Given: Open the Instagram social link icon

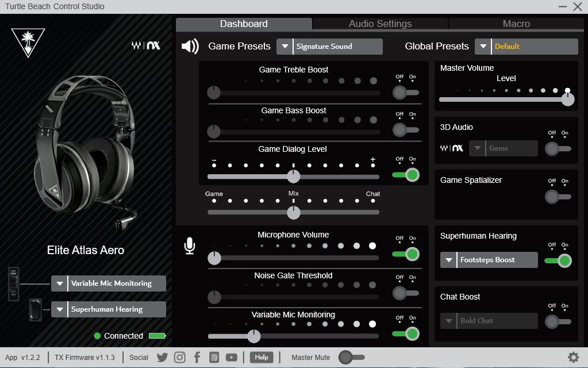Looking at the screenshot, I should [180, 358].
